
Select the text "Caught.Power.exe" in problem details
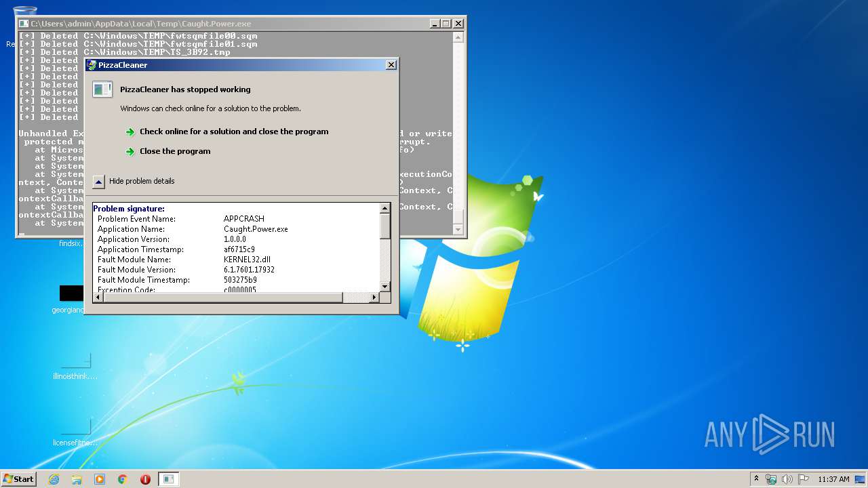point(256,229)
